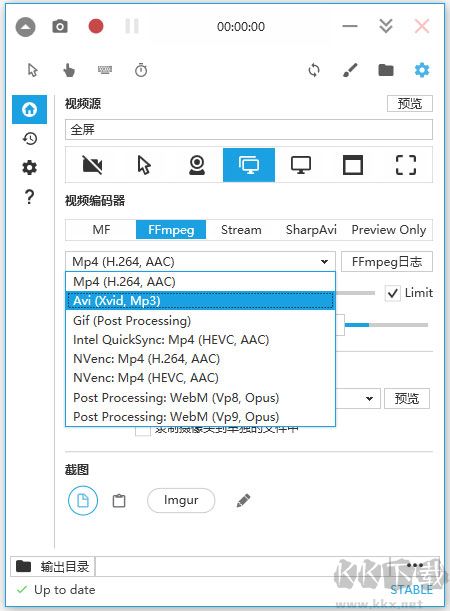Click the Imgur upload button

click(181, 500)
